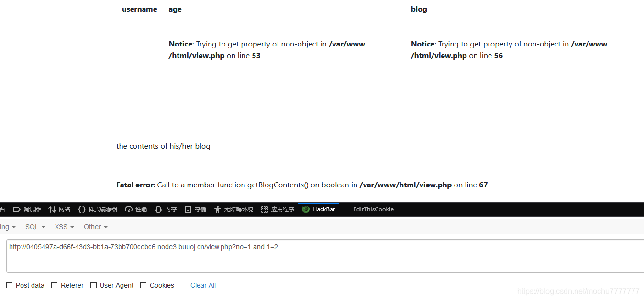
Task: Open the 性能 (Performance) devtools tab
Action: click(x=136, y=209)
